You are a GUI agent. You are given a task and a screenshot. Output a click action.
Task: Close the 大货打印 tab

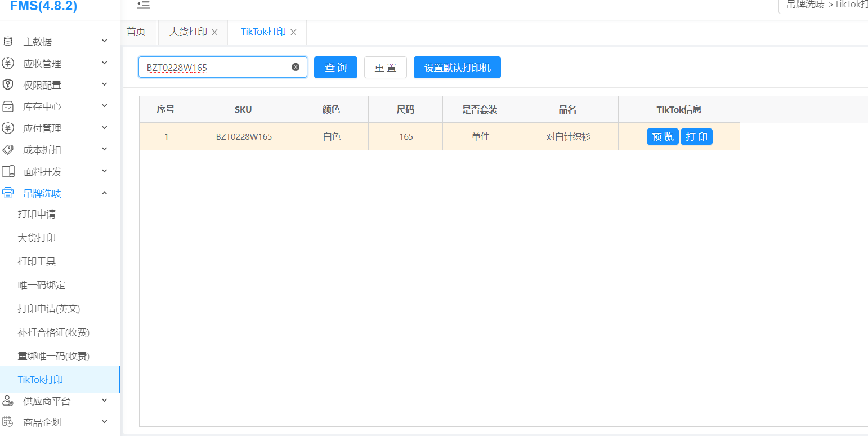pyautogui.click(x=214, y=32)
